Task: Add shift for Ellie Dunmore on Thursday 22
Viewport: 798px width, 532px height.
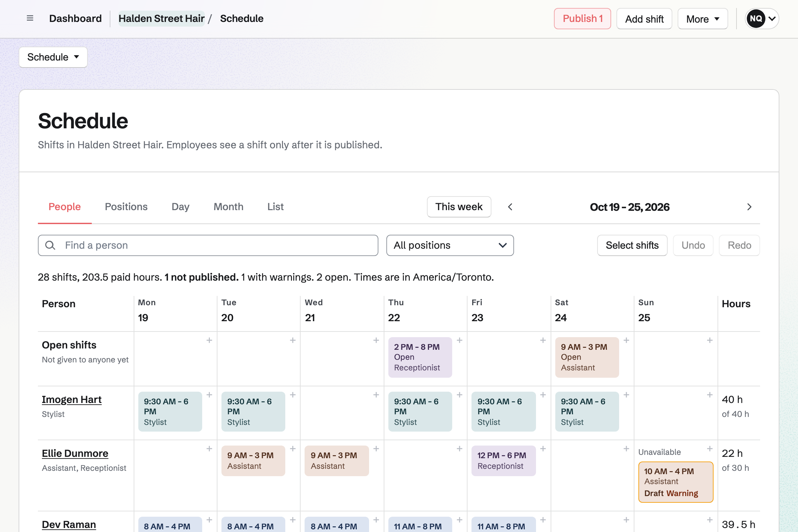Action: tap(460, 449)
